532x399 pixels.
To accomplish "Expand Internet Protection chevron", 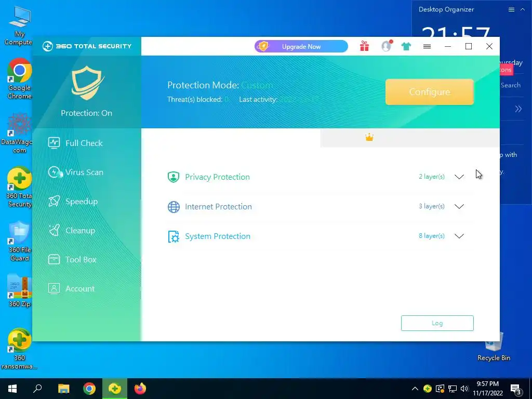I will (x=459, y=206).
